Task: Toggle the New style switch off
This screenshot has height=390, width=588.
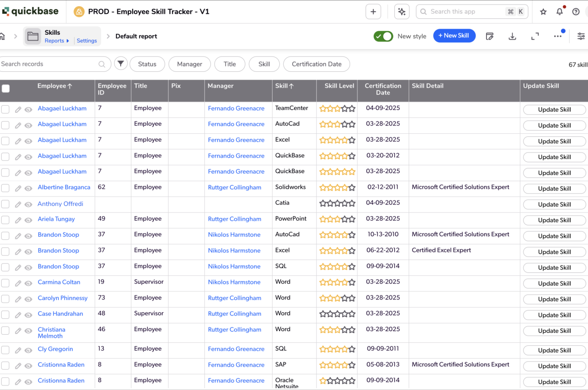Action: [x=383, y=36]
